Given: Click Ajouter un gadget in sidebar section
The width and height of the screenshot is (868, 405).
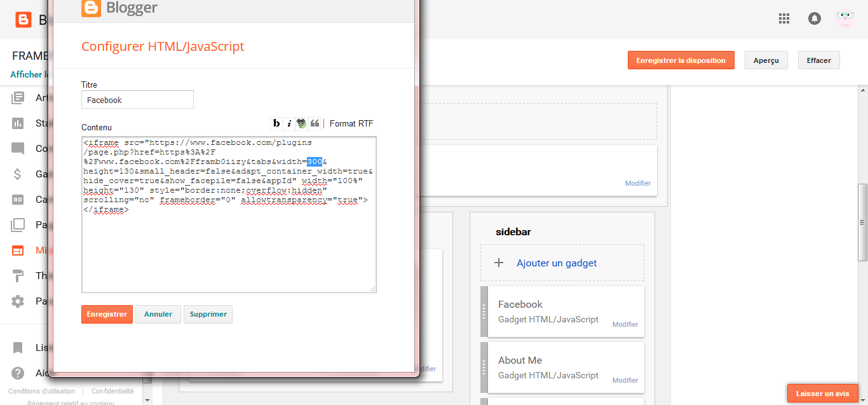Looking at the screenshot, I should click(557, 263).
